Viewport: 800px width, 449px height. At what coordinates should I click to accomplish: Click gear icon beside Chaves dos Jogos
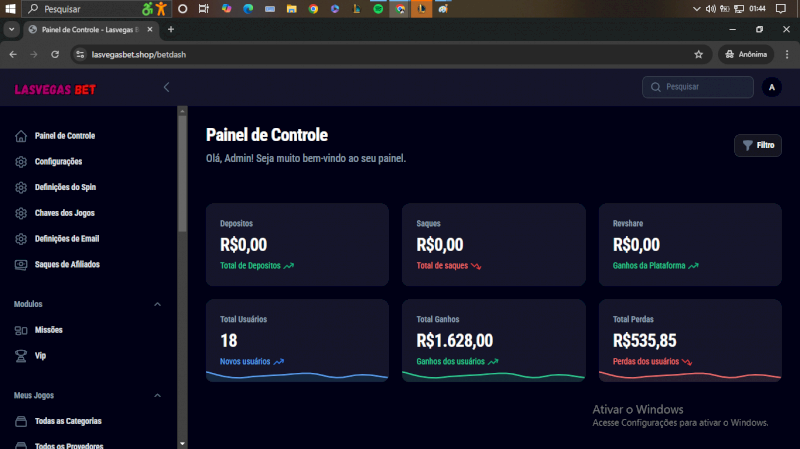coord(21,213)
